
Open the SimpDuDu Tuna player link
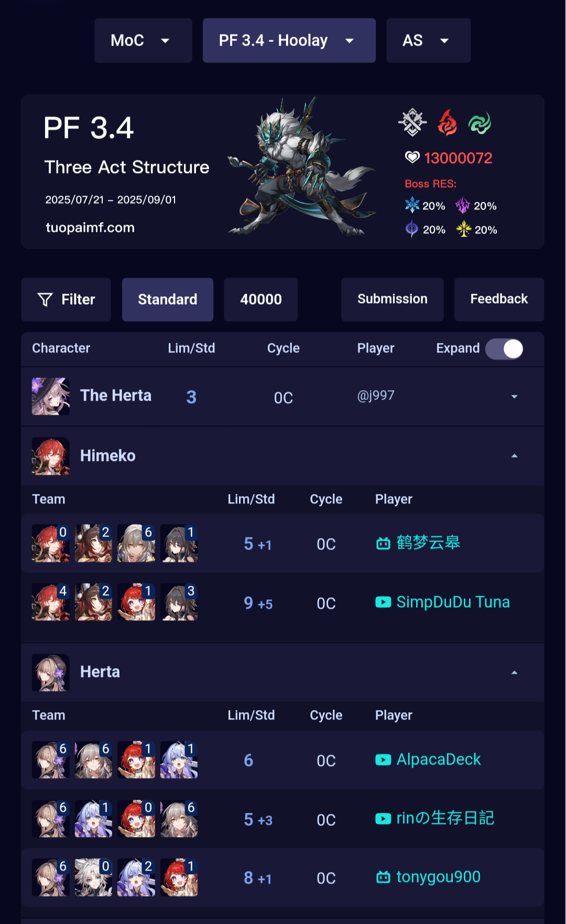click(x=453, y=602)
